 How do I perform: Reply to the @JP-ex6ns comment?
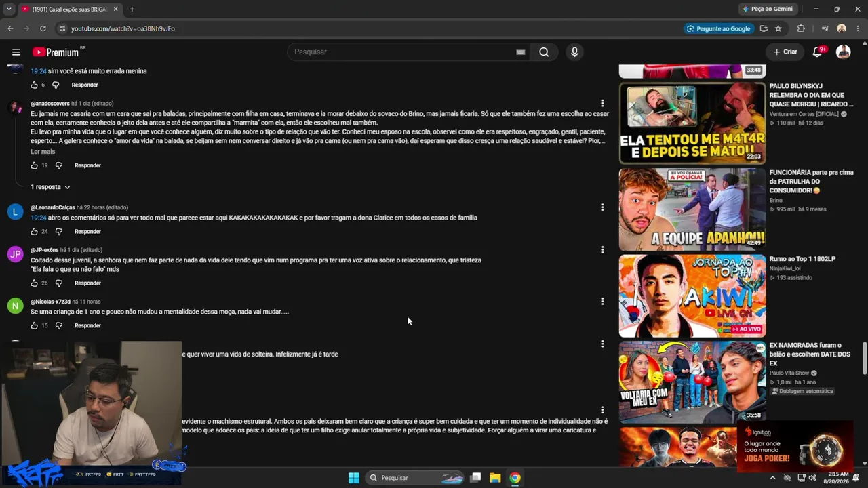[87, 283]
